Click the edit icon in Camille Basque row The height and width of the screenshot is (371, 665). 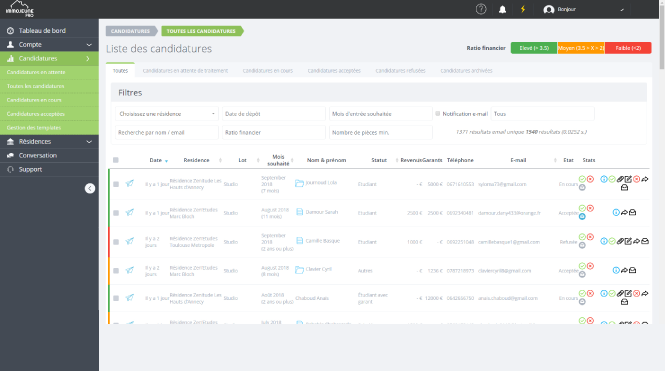click(628, 241)
